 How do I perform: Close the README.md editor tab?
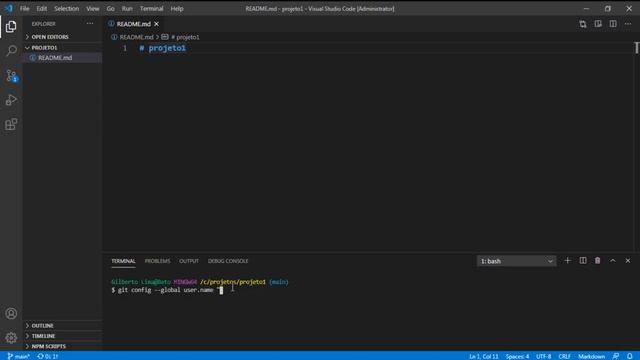[156, 24]
